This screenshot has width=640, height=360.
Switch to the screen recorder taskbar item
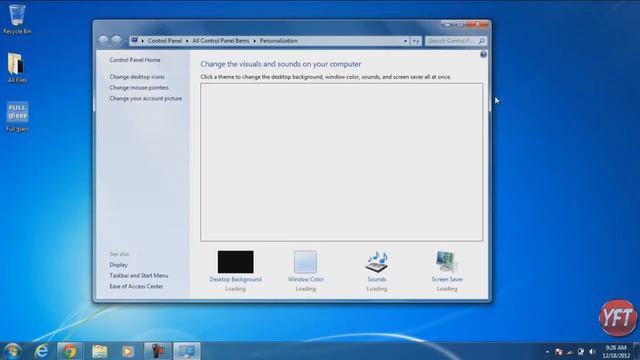click(x=157, y=351)
